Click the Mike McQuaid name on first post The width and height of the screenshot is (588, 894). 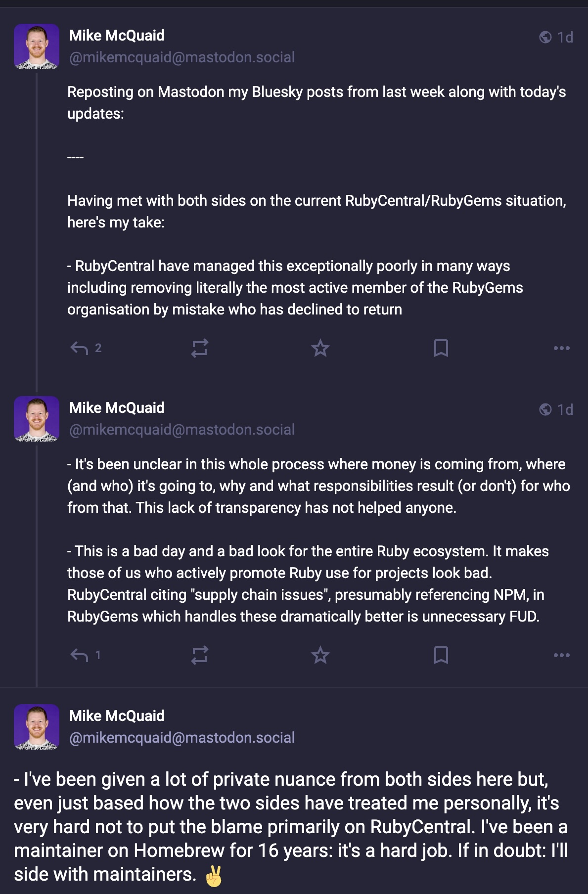tap(117, 36)
